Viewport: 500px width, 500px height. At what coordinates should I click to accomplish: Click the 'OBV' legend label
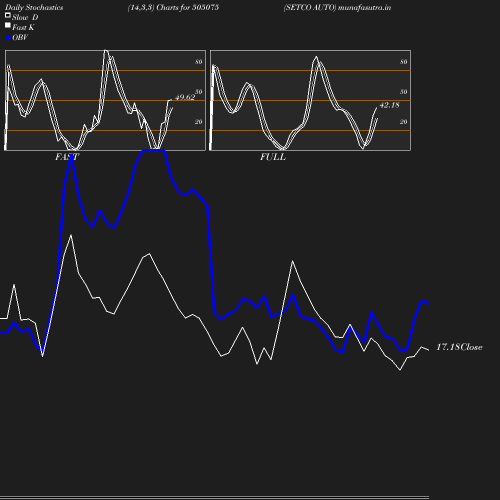tap(20, 38)
